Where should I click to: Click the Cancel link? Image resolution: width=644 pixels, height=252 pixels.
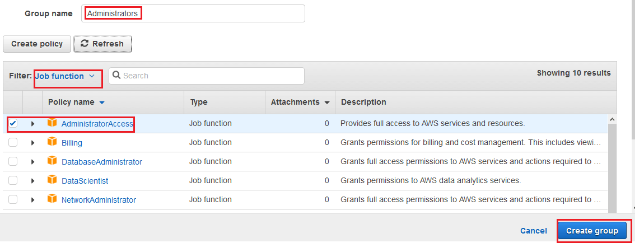click(x=534, y=231)
